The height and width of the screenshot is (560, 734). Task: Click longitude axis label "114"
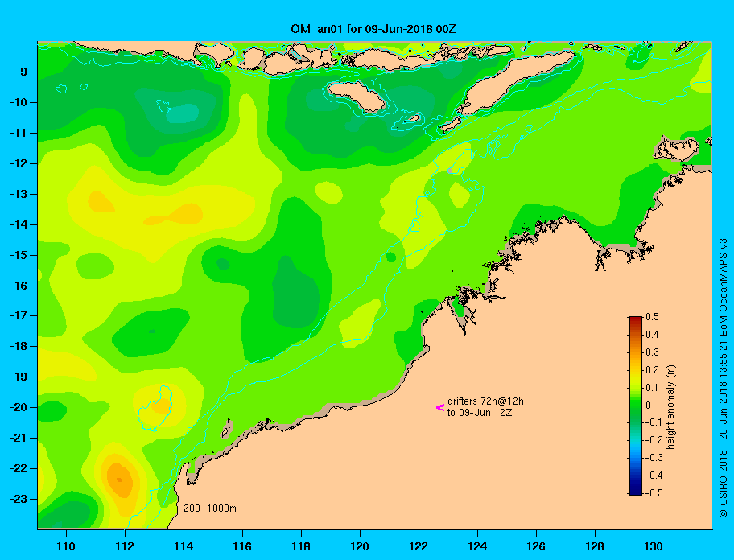tap(183, 546)
